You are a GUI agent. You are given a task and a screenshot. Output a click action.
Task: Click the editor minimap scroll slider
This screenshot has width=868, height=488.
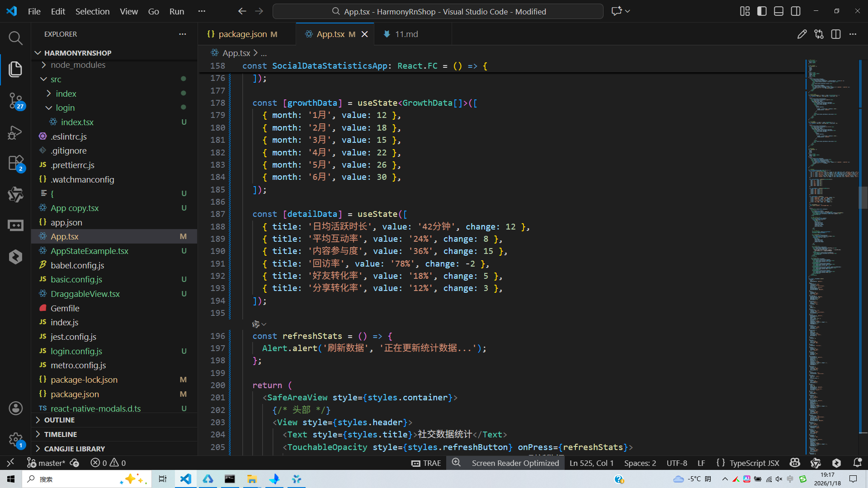[x=863, y=197]
